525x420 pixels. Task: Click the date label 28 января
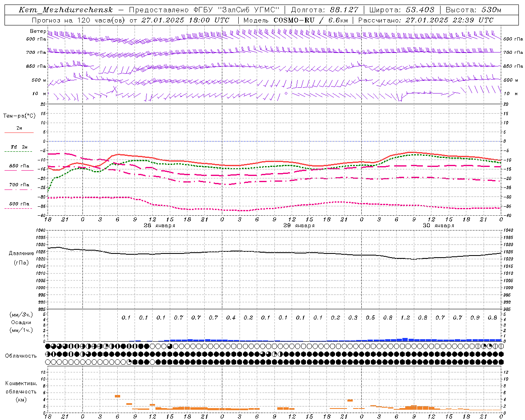click(159, 226)
